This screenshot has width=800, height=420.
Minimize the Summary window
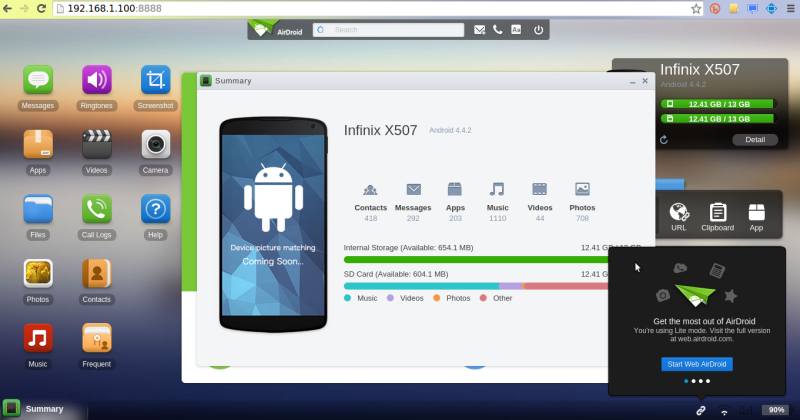coord(633,81)
